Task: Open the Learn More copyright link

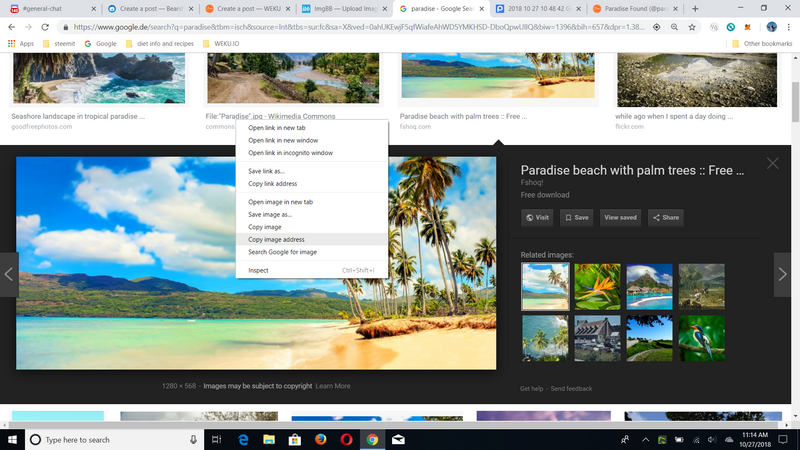Action: pos(333,386)
